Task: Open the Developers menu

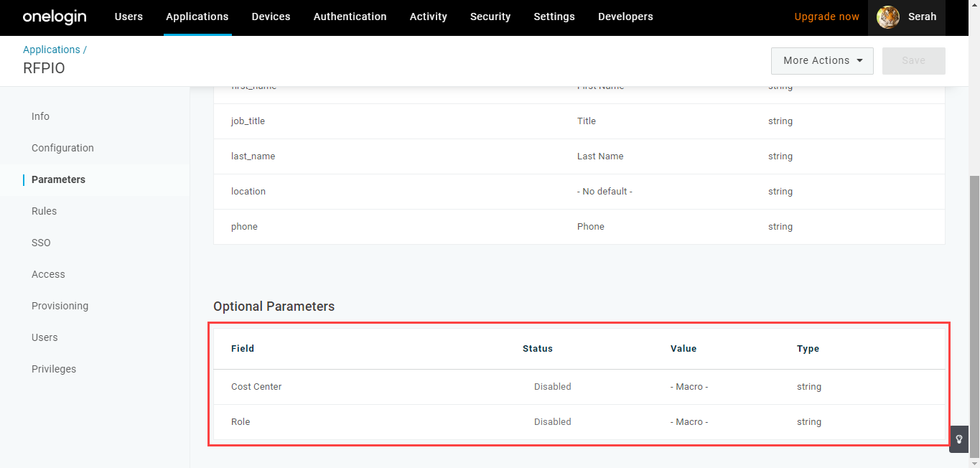Action: pyautogui.click(x=625, y=17)
